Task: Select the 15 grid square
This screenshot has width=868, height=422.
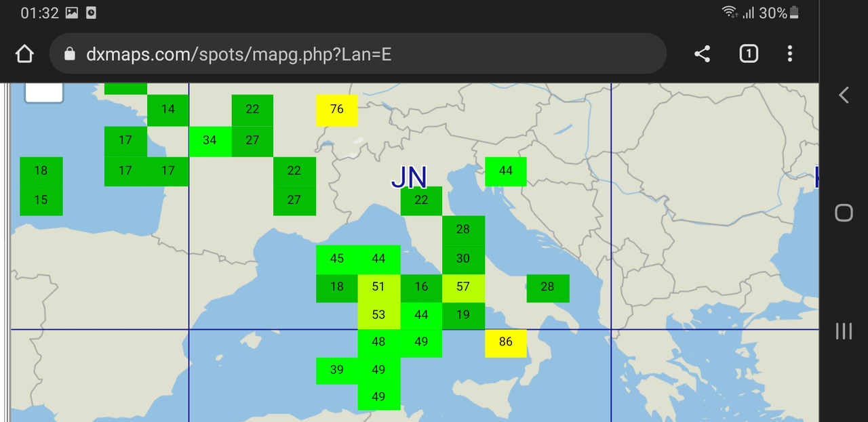Action: point(41,201)
